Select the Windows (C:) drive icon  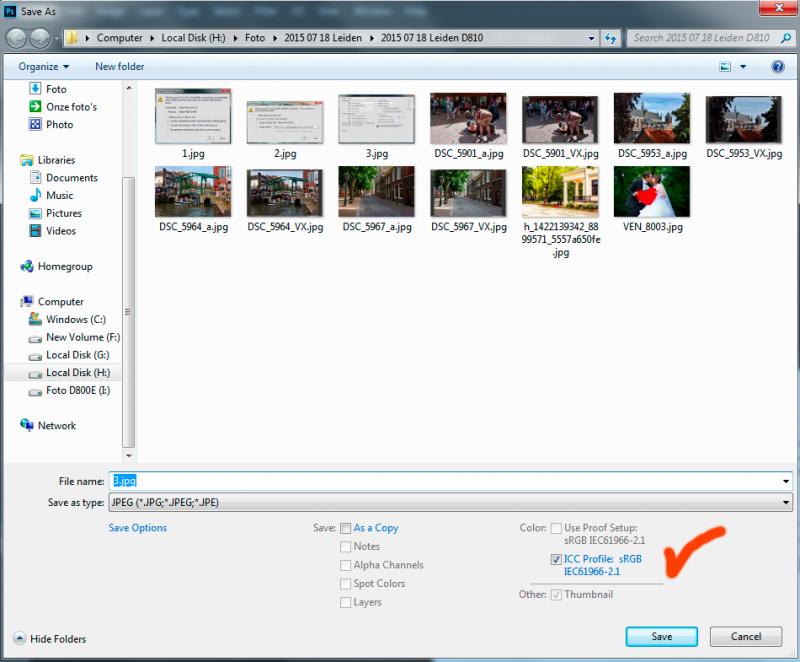(35, 319)
